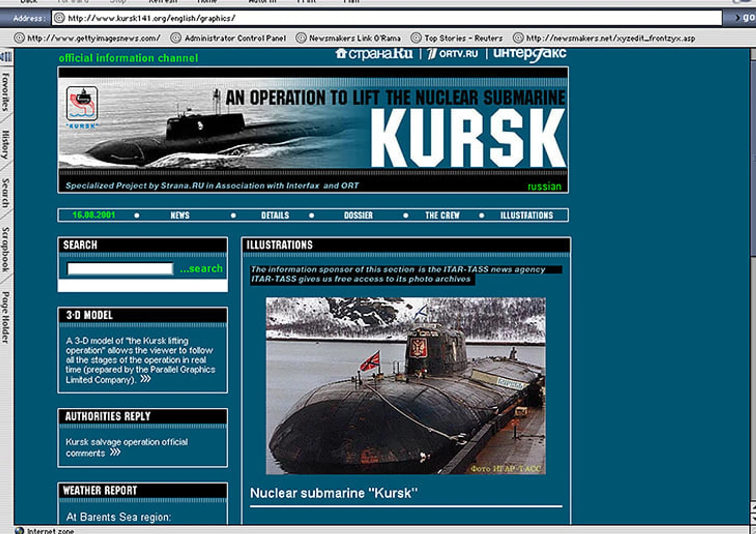Open official comments arrows link
Screen dimensions: 756x534
115,452
